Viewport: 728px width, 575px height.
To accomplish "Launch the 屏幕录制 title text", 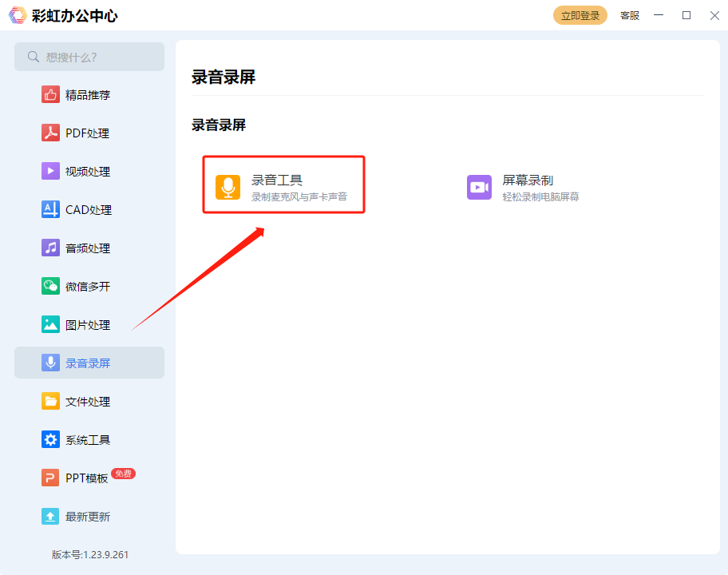I will (x=528, y=180).
